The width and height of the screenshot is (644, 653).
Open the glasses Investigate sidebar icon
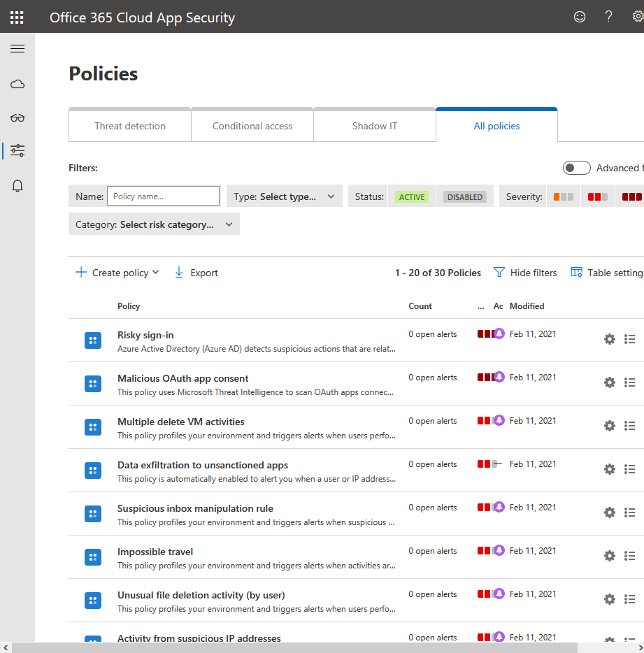tap(17, 117)
